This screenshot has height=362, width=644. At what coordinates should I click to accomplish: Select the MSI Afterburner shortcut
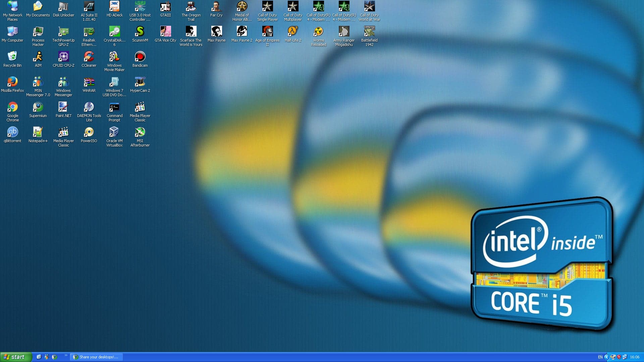[x=140, y=137]
